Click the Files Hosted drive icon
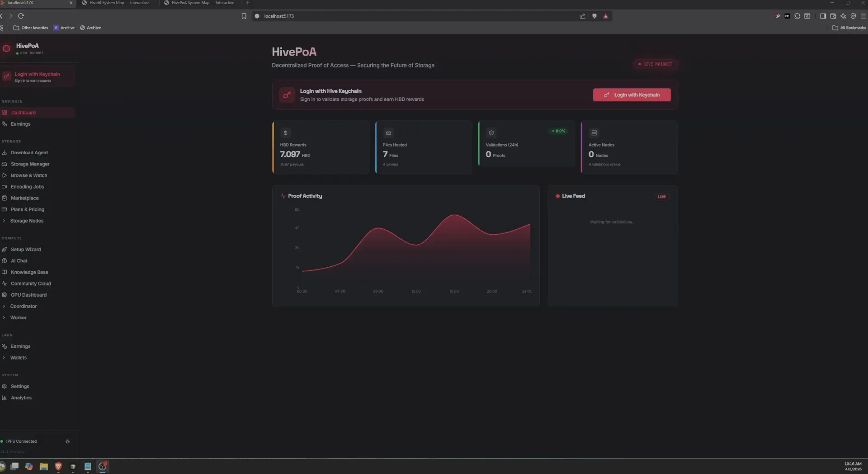868x474 pixels. click(388, 133)
